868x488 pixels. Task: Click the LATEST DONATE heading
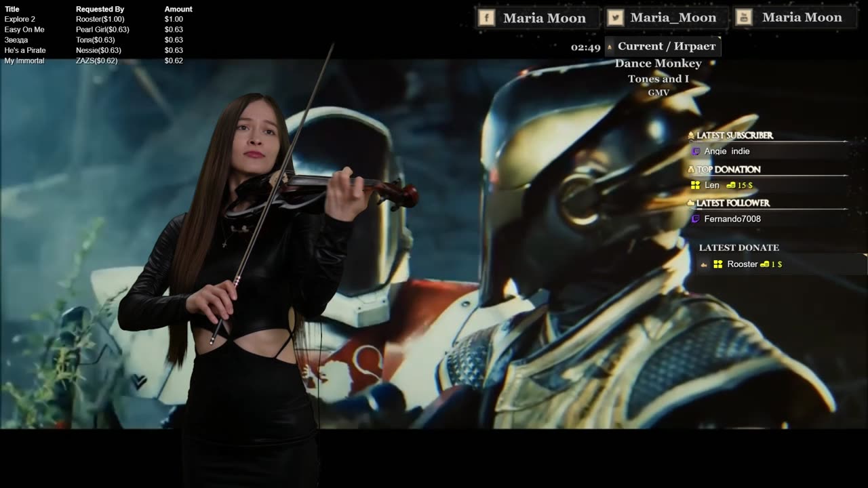tap(739, 248)
